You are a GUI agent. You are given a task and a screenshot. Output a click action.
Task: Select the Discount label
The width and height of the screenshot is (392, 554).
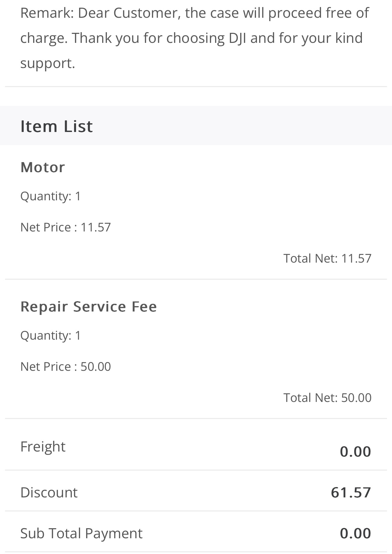click(x=49, y=492)
